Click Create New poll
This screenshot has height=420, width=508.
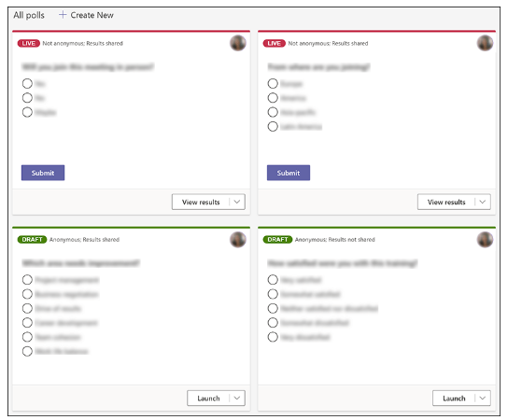86,15
